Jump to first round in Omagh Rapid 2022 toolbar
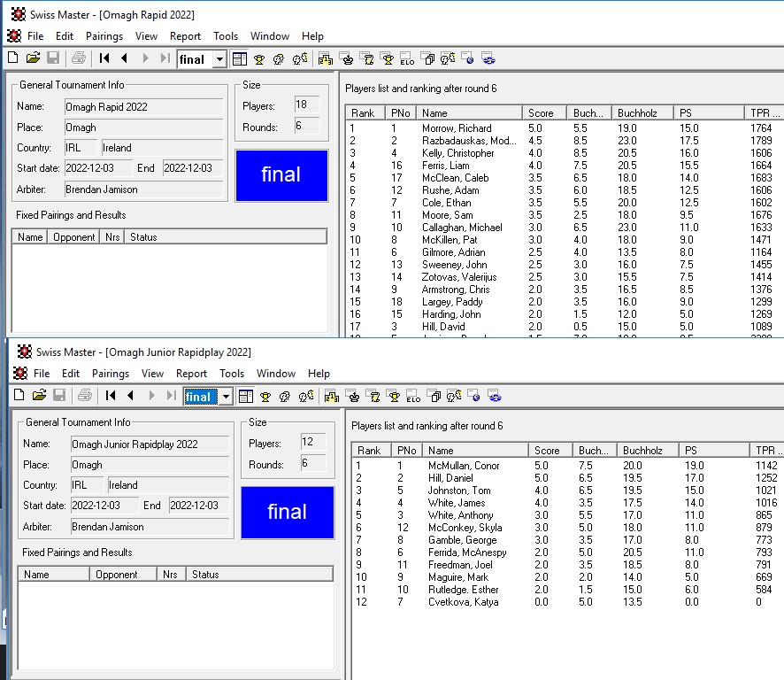The width and height of the screenshot is (784, 680). click(x=104, y=58)
